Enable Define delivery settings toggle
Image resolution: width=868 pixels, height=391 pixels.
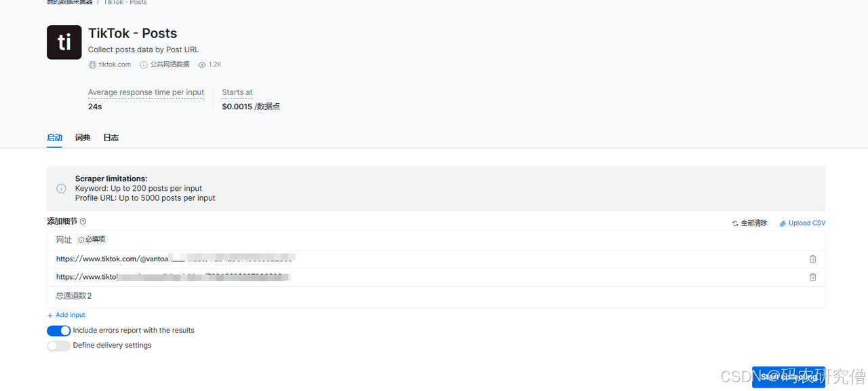point(59,346)
